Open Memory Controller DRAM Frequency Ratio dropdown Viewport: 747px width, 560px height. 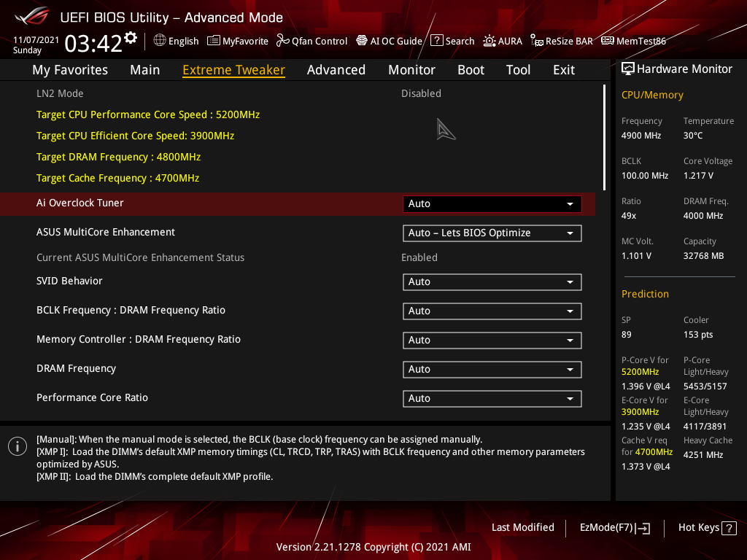click(x=492, y=341)
